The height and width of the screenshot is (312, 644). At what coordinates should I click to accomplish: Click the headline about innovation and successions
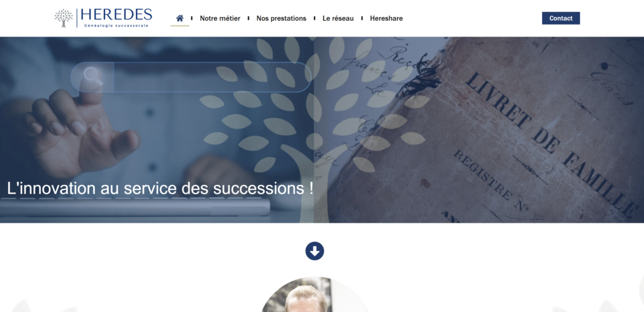click(160, 189)
